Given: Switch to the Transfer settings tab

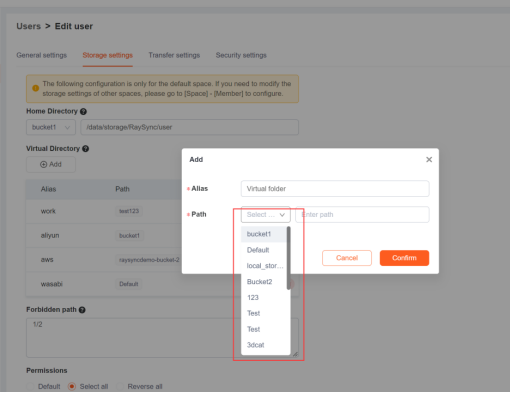Looking at the screenshot, I should [174, 55].
